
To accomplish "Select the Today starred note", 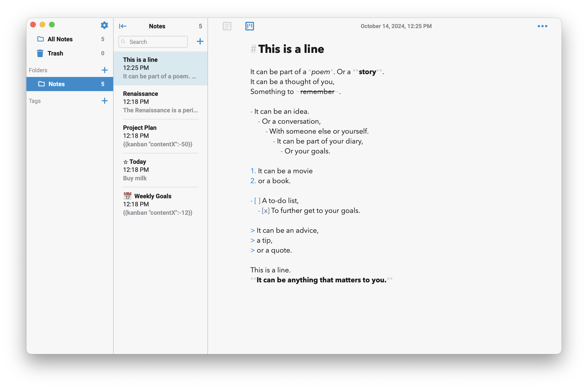I will (x=161, y=169).
